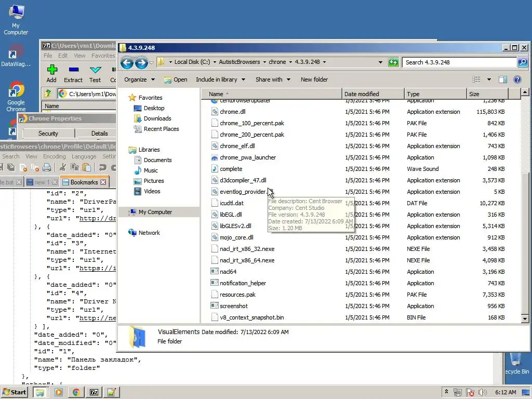Expand the chrone breadcrumb dropdown arrow
Viewport: 532px width, 399px height.
pyautogui.click(x=290, y=62)
